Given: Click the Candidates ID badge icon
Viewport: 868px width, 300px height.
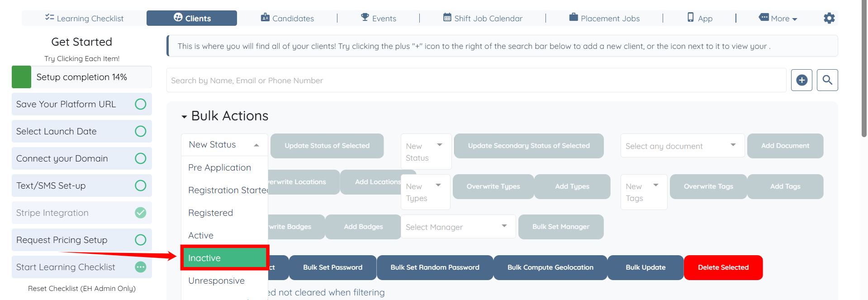Looking at the screenshot, I should point(265,18).
